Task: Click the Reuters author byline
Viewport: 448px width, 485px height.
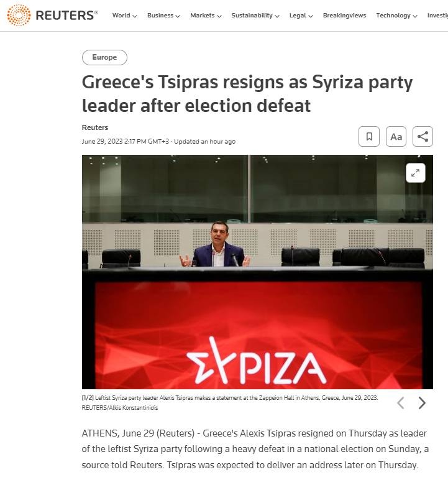Action: [95, 127]
